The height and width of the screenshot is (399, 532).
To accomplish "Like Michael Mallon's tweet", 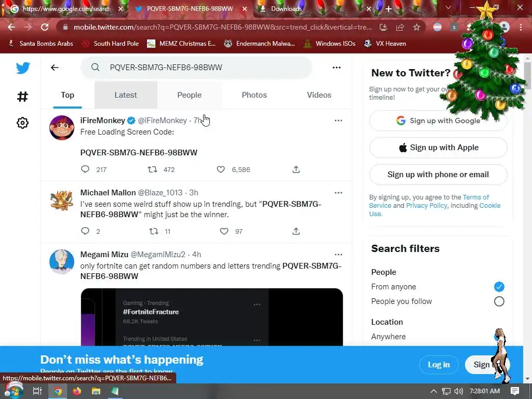I will coord(224,231).
